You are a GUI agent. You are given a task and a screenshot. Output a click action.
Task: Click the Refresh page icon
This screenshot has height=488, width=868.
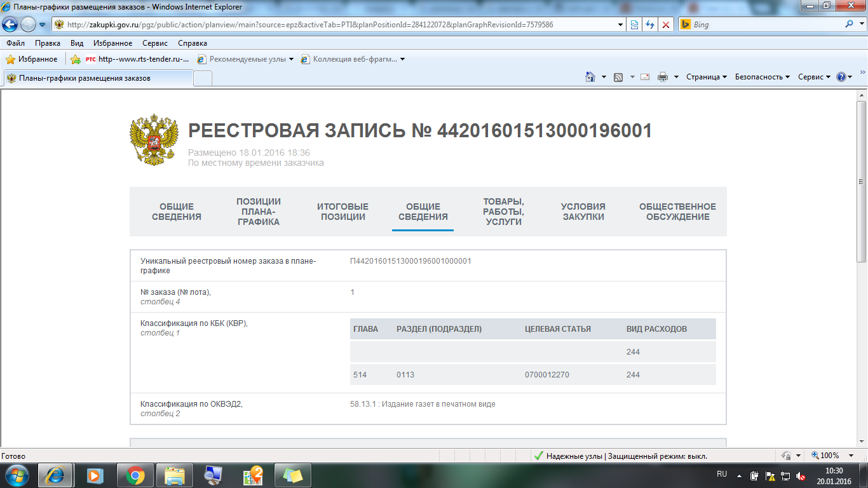[x=650, y=25]
